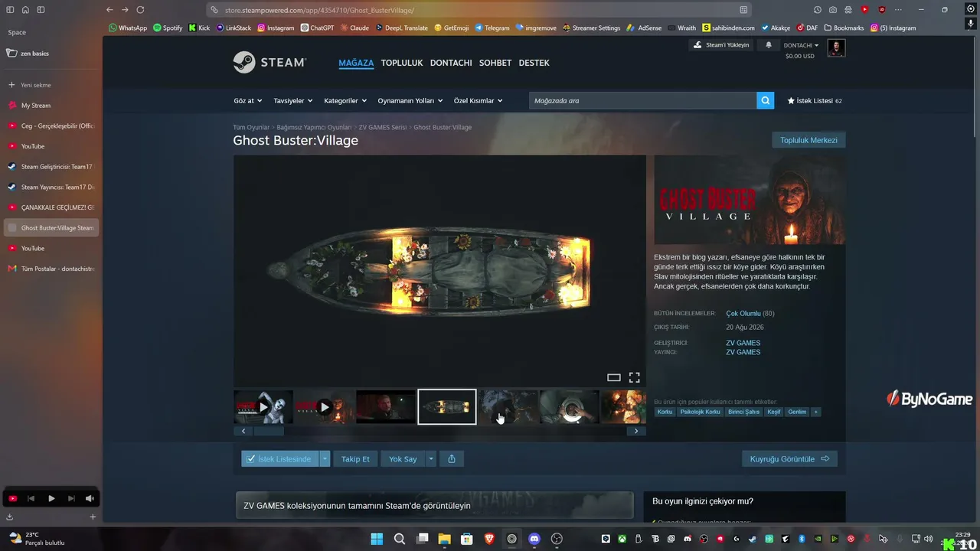Take a page screenshot with camera icon
The image size is (980, 551).
[833, 10]
